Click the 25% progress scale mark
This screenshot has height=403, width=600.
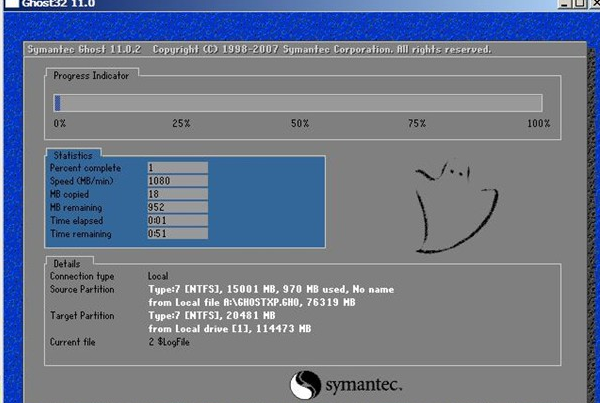pyautogui.click(x=181, y=124)
